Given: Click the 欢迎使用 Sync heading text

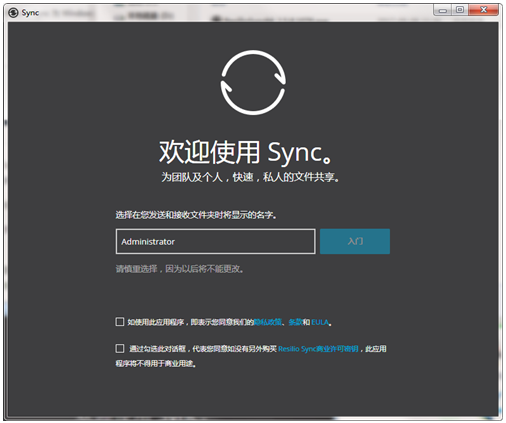Looking at the screenshot, I should (245, 152).
